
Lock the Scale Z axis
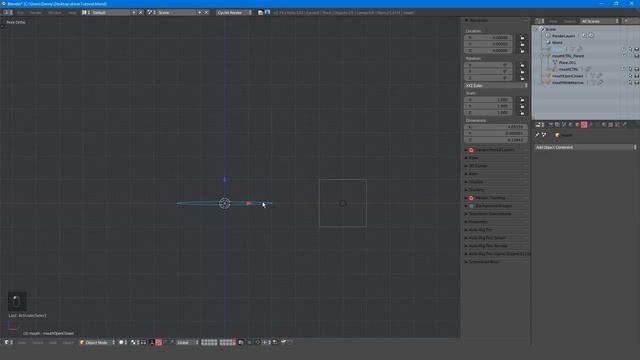pos(522,113)
